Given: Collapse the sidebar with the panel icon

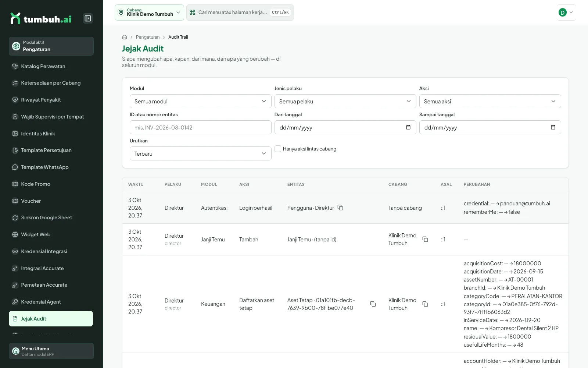Looking at the screenshot, I should tap(88, 18).
